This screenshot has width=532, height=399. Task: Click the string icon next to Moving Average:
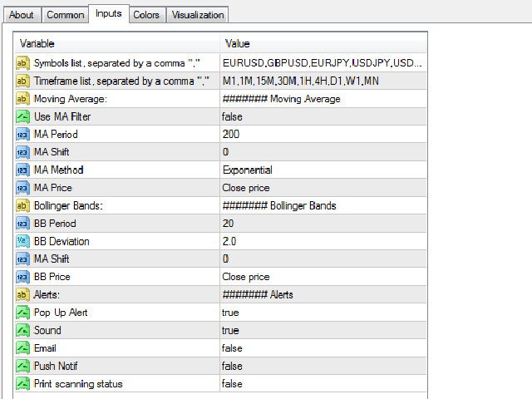coord(22,99)
